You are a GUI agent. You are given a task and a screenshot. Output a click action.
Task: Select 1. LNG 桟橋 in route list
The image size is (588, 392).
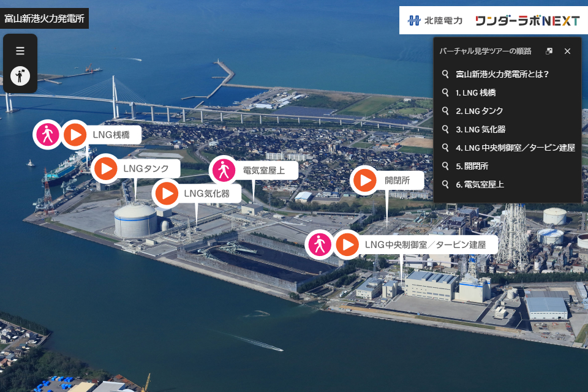coord(475,92)
